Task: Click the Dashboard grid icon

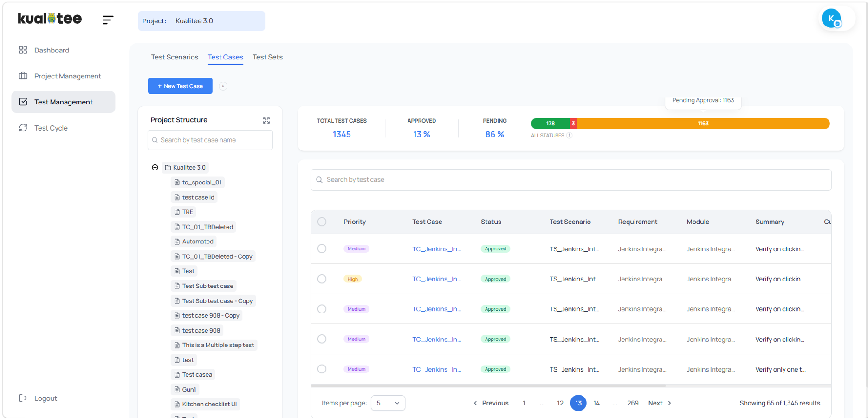Action: (23, 50)
